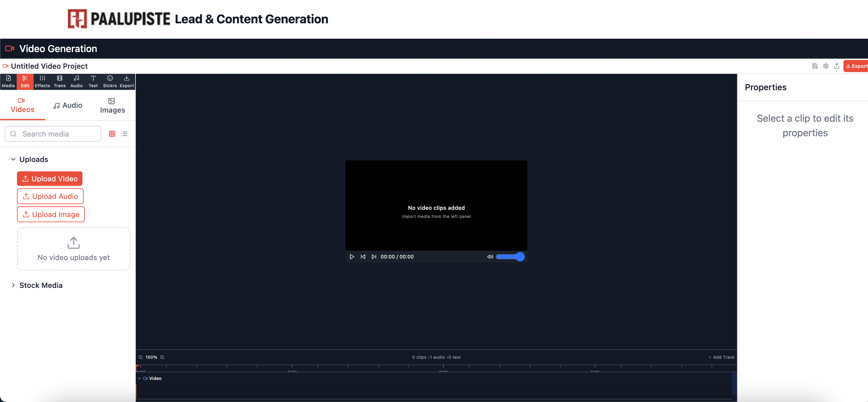Viewport: 868px width, 402px height.
Task: Open the Trans transitions tool
Action: [x=60, y=81]
